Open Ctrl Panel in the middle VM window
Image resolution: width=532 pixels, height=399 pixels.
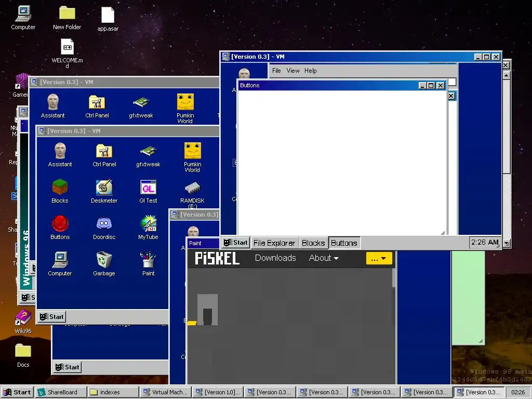tap(104, 155)
